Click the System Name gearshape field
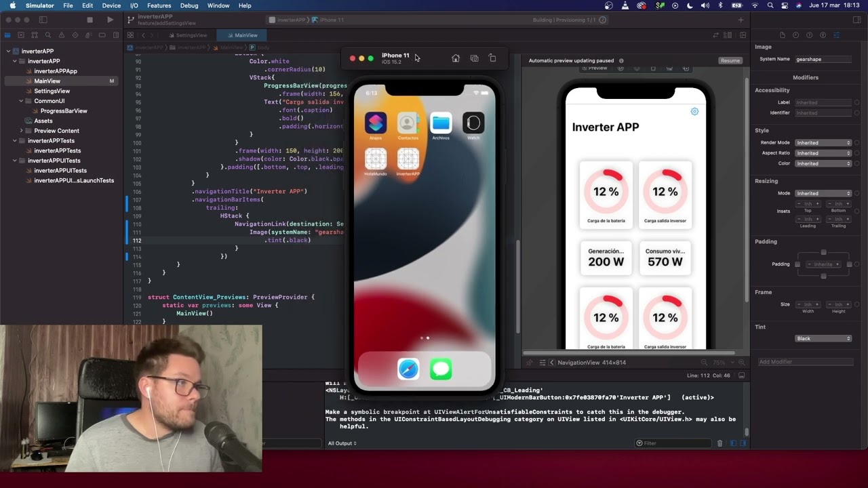Viewport: 868px width, 488px height. [823, 59]
